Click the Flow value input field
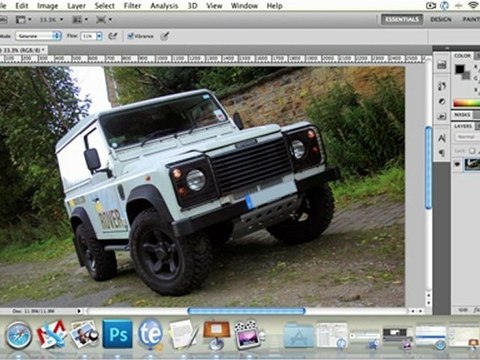The width and height of the screenshot is (480, 360). coord(88,36)
